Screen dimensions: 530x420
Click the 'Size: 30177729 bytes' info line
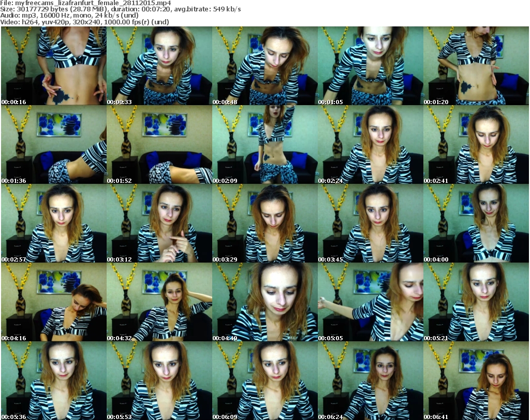(120, 9)
